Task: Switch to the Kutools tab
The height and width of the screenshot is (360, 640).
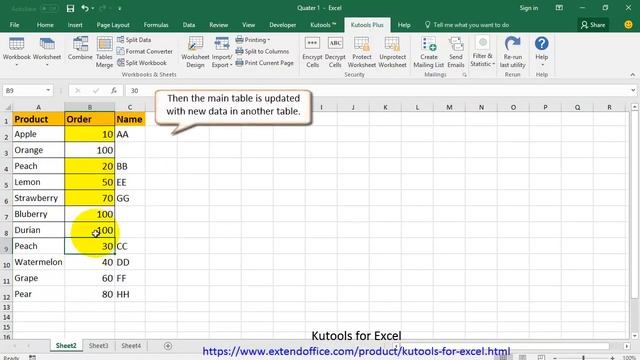Action: [x=323, y=25]
